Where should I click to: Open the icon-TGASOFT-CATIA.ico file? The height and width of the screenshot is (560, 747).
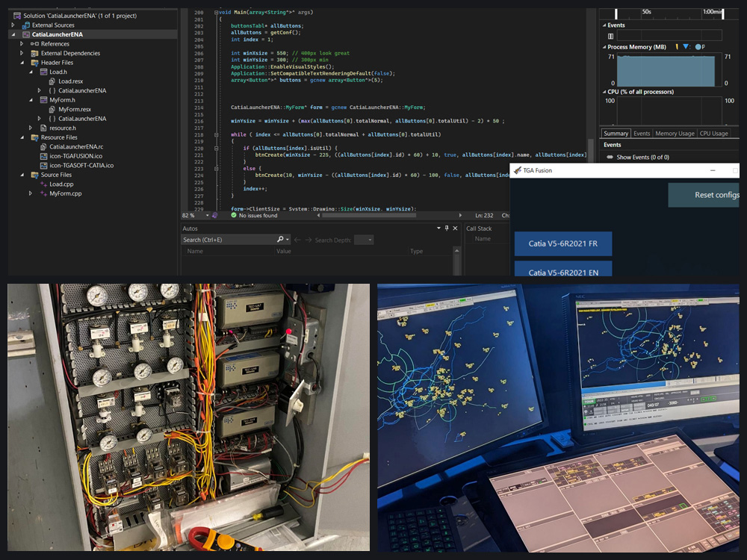pyautogui.click(x=81, y=166)
